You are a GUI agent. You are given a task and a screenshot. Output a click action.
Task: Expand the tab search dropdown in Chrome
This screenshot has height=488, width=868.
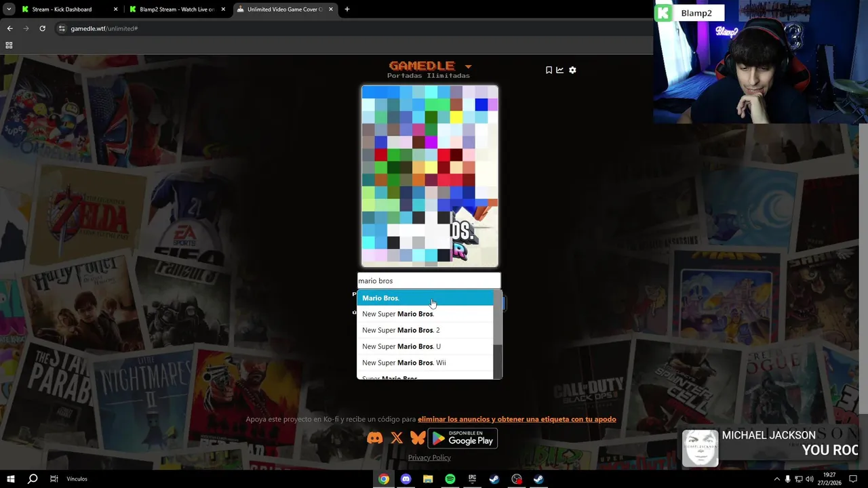[9, 9]
